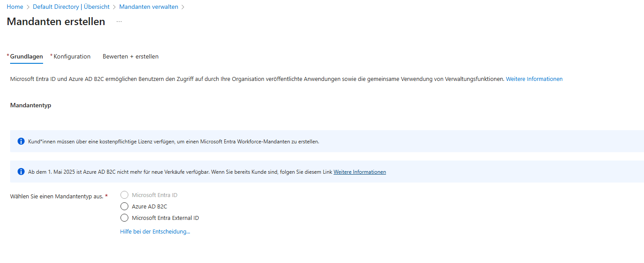Go to the Bewerten + erstellen tab
Image resolution: width=644 pixels, height=263 pixels.
131,56
